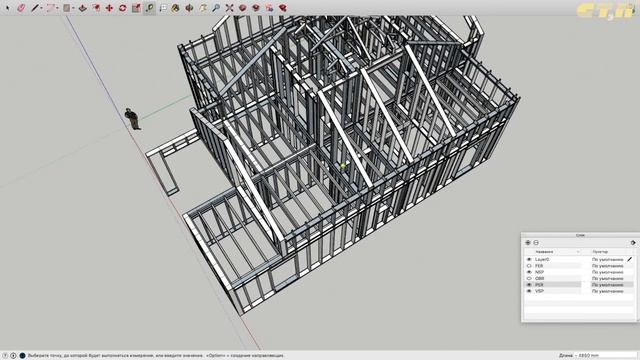
Task: Expand the Shapes tool dropdown arrow
Action: tap(73, 8)
